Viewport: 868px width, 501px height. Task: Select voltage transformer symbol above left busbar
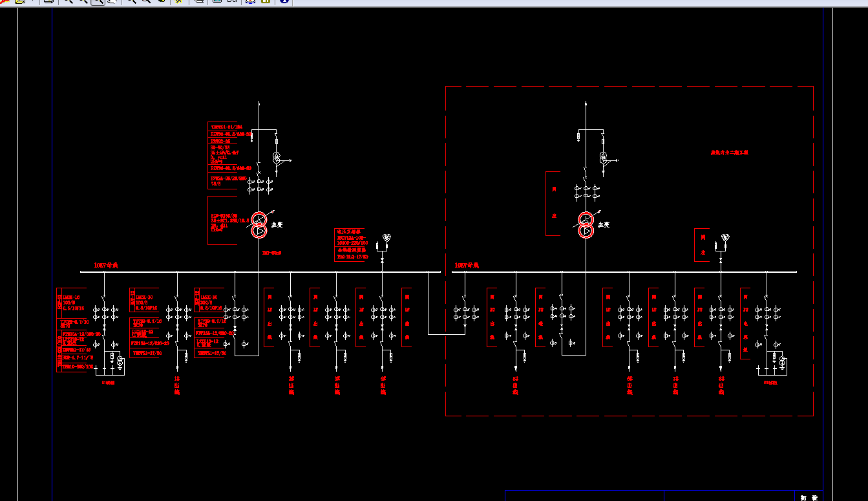point(387,239)
